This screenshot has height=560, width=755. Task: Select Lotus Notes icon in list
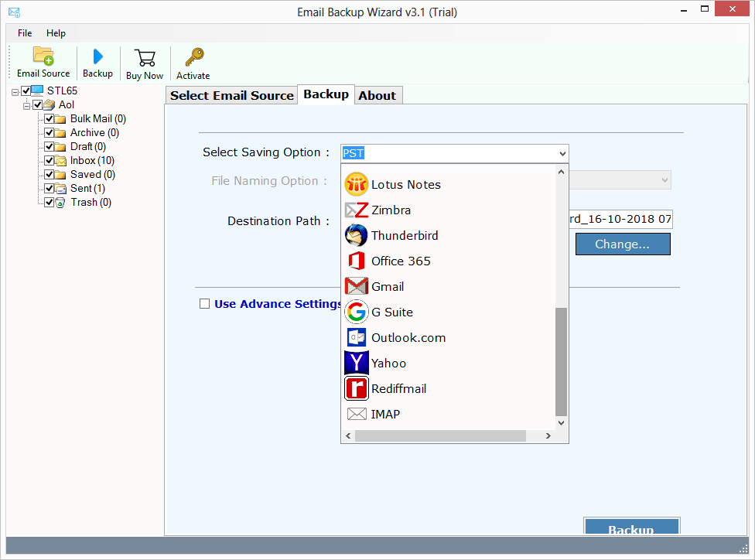pos(357,184)
